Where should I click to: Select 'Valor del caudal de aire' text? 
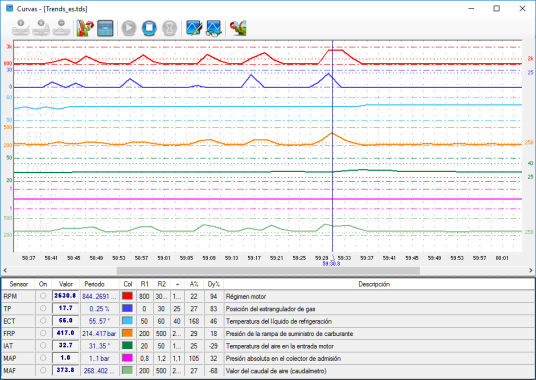click(x=276, y=370)
